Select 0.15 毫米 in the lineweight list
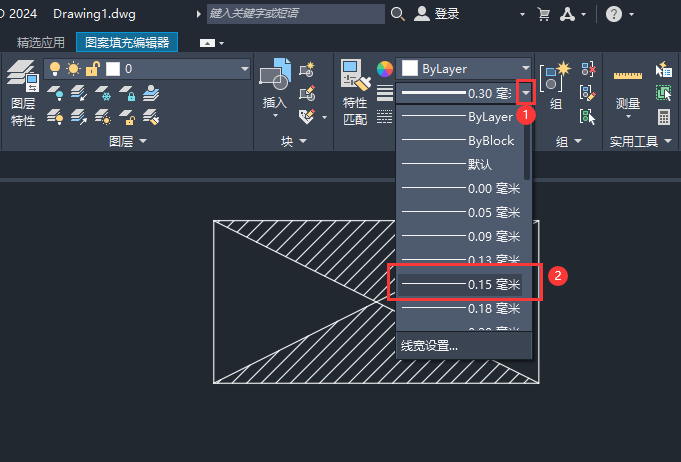This screenshot has height=462, width=681. (x=460, y=285)
